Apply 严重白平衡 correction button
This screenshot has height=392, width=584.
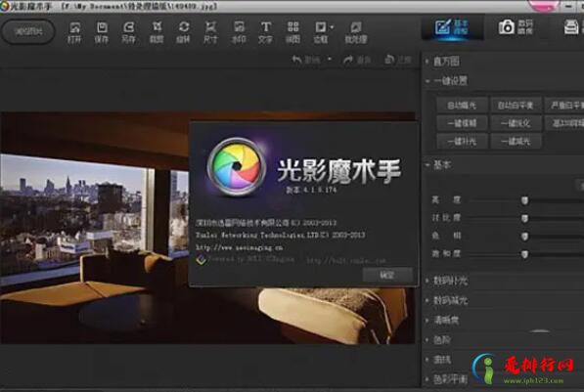564,106
